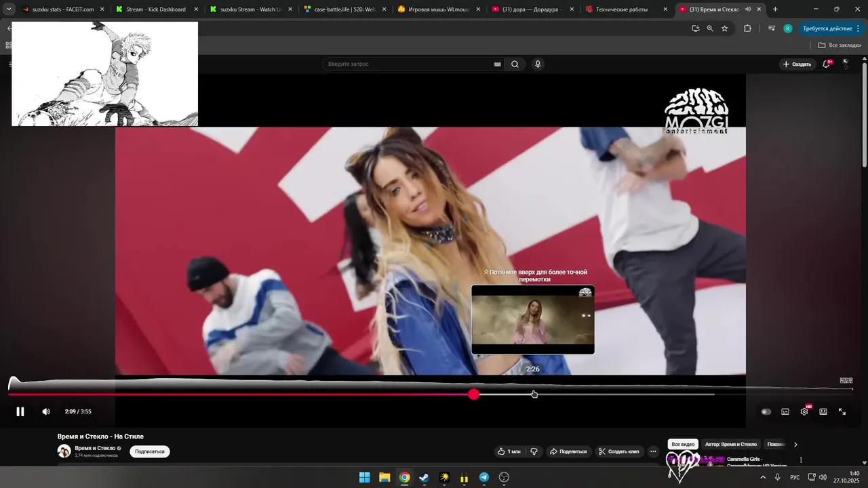The image size is (868, 488).
Task: Pause the video with the pause button
Action: (20, 411)
